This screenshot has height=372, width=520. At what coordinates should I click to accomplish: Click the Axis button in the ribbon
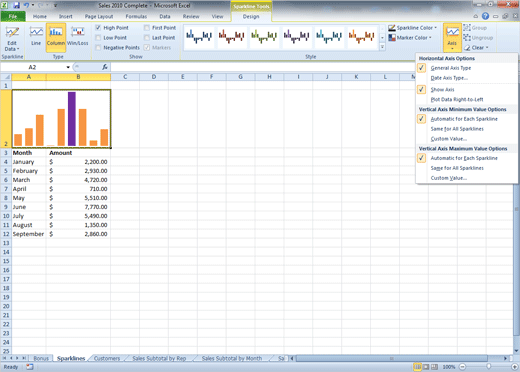pos(452,37)
